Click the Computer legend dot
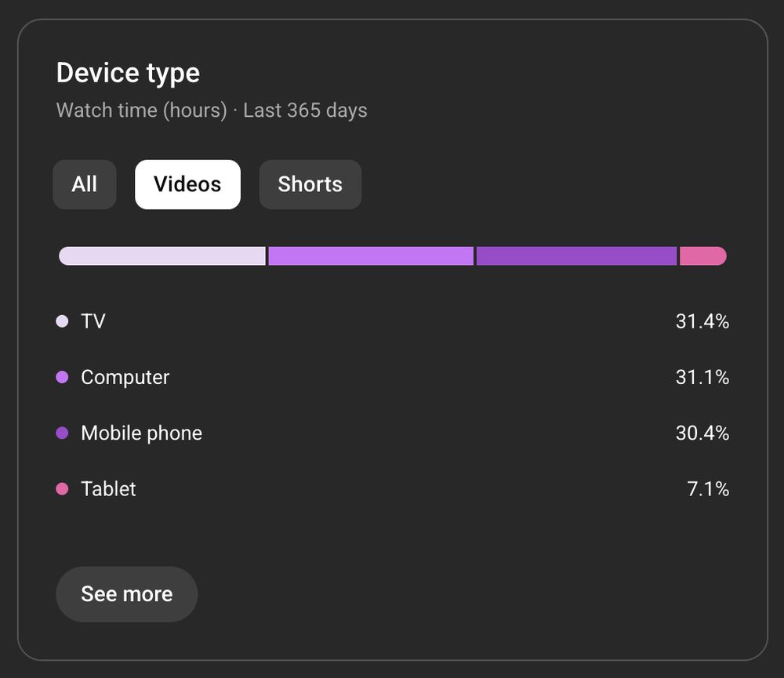 coord(62,377)
